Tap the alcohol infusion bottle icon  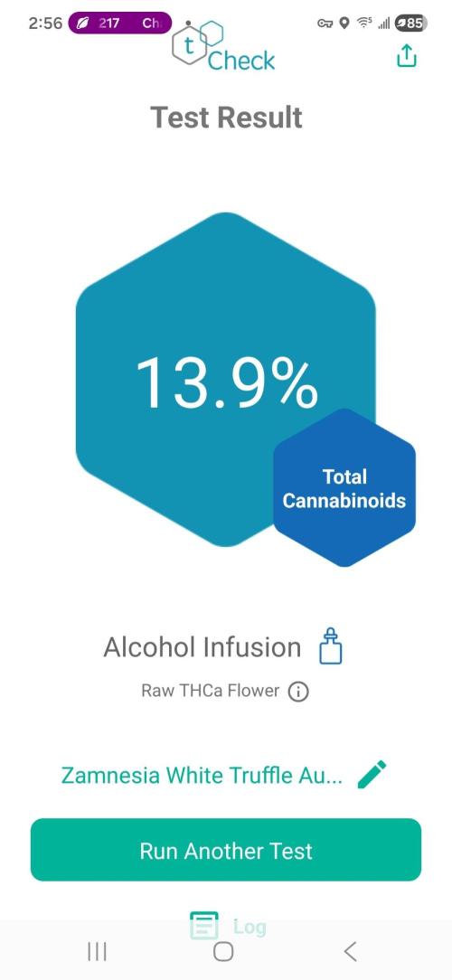tap(331, 646)
